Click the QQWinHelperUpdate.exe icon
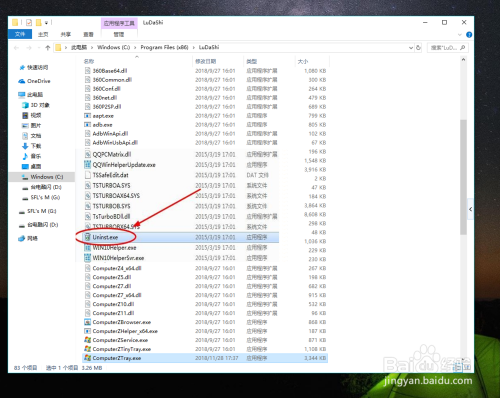The image size is (500, 398). (87, 165)
